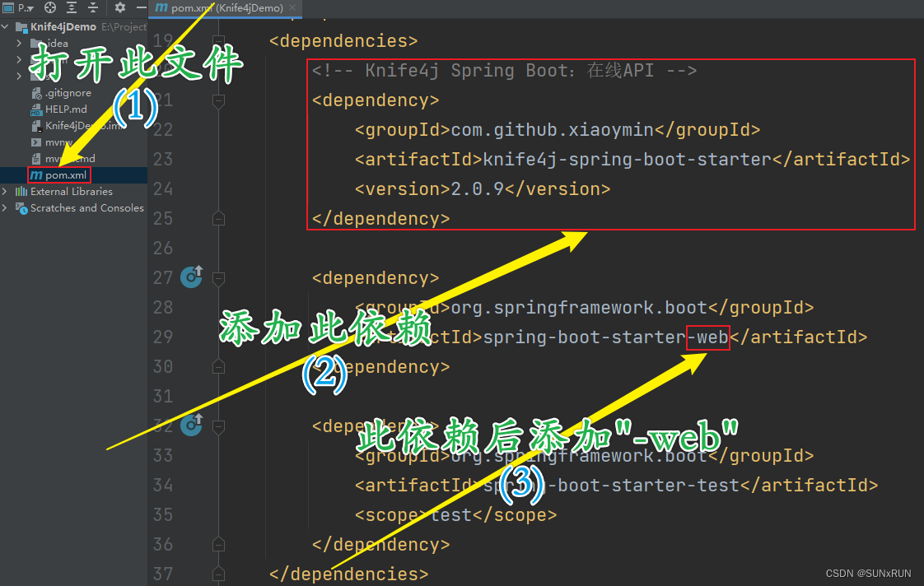The image size is (924, 586).
Task: Click the Select Opened File crosshair icon
Action: coord(49,7)
